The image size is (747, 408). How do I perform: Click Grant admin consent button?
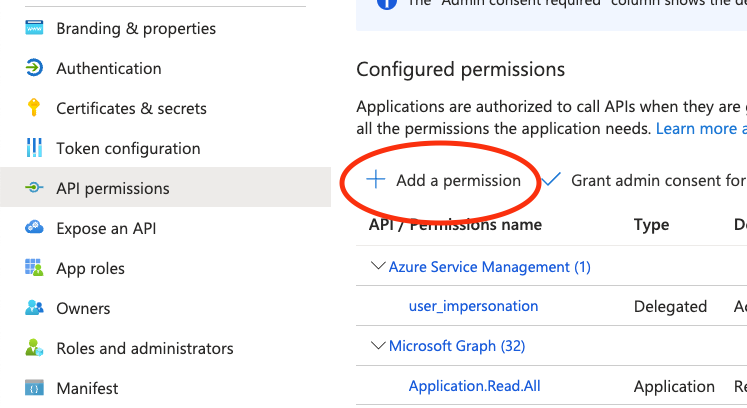644,181
